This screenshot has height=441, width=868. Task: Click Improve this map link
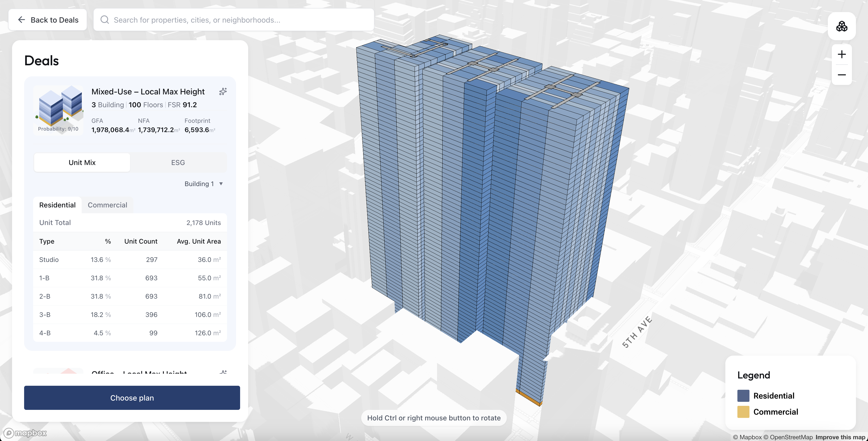coord(840,437)
